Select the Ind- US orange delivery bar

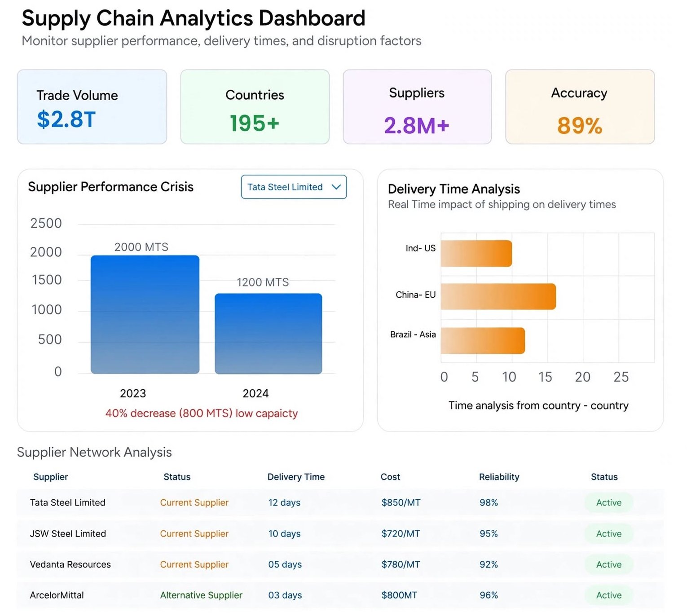pyautogui.click(x=476, y=254)
